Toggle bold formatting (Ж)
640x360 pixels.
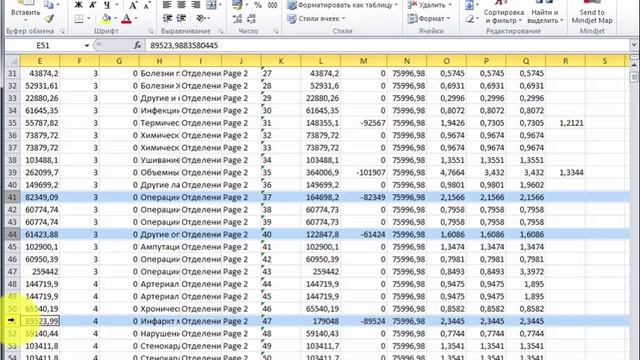pos(78,5)
